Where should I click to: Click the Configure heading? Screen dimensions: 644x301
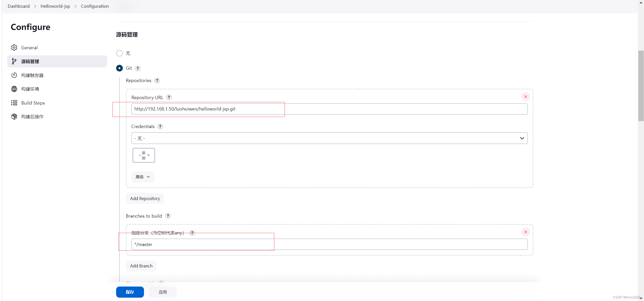[x=30, y=27]
